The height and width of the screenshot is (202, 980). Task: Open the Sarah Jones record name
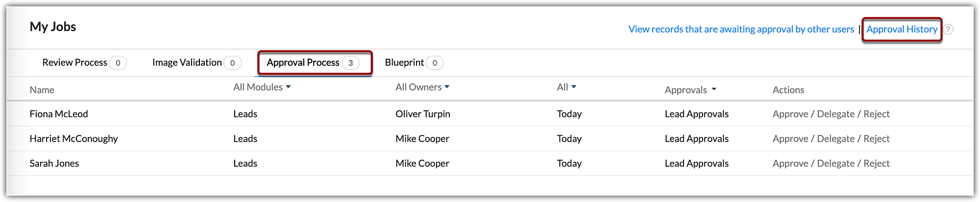click(54, 163)
